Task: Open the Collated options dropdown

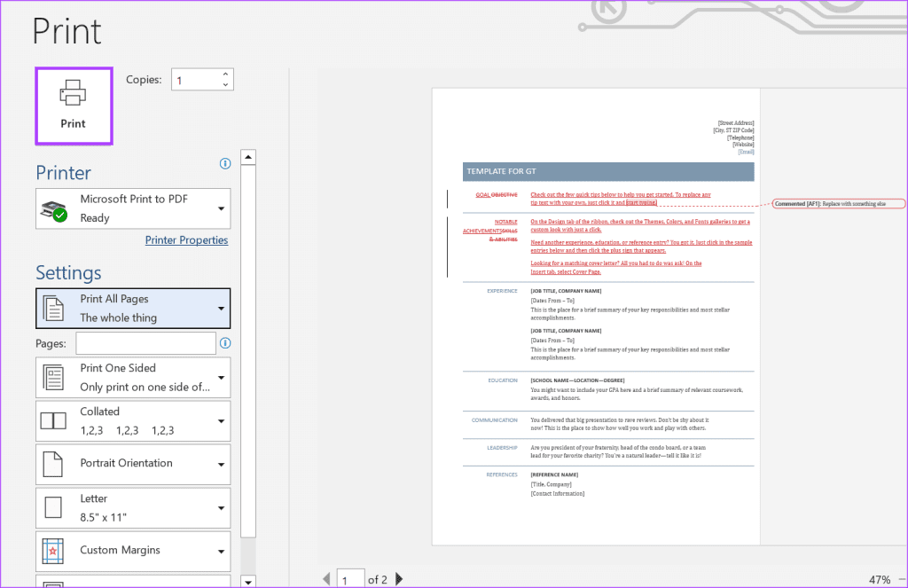Action: point(133,421)
